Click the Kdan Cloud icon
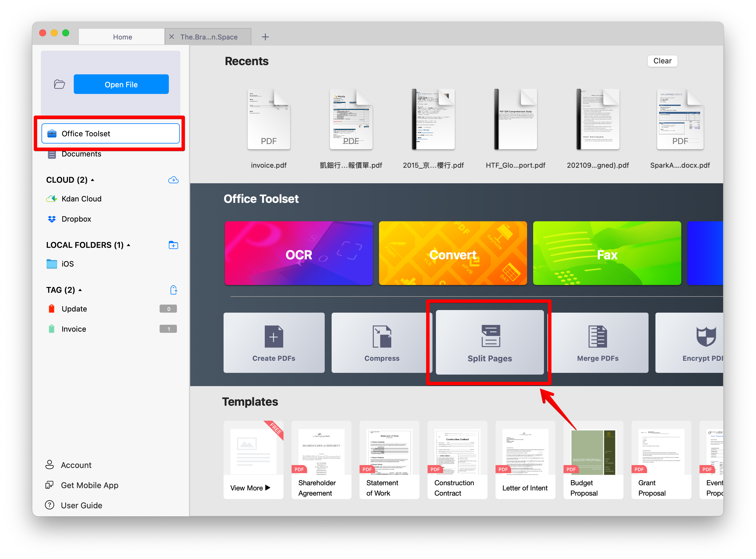Screen dimensions: 756x559 51,199
